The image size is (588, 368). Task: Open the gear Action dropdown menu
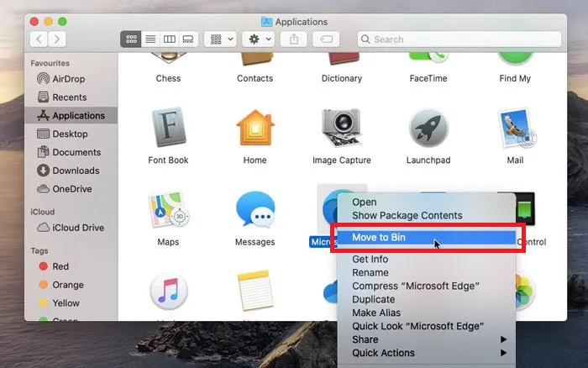[x=259, y=39]
